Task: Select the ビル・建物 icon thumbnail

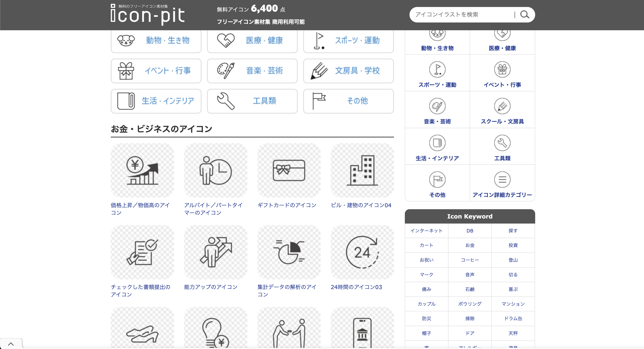Action: click(362, 170)
